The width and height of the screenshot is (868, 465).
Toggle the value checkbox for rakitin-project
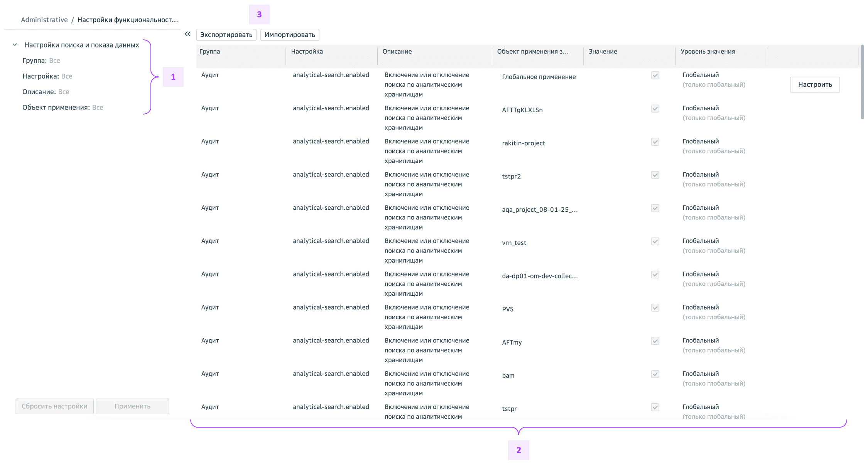(655, 142)
